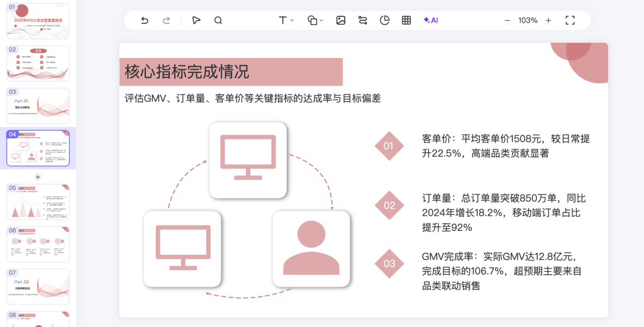Select slide 01 cover thumbnail

click(x=38, y=21)
